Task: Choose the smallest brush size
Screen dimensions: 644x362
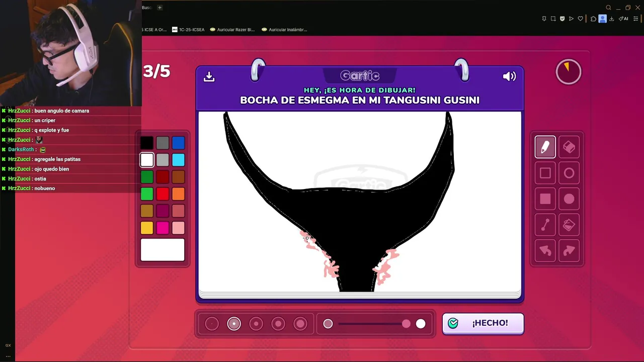Action: (212, 324)
